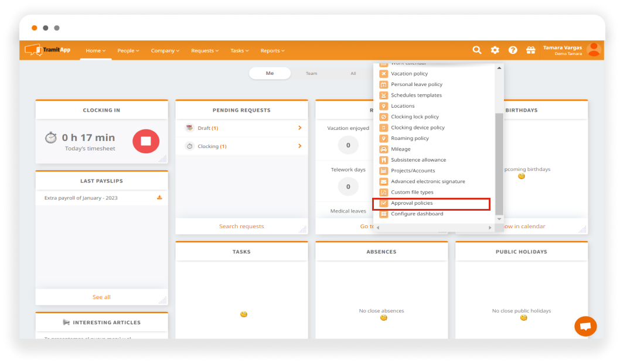Select the Me view toggle
The height and width of the screenshot is (364, 620).
point(270,74)
